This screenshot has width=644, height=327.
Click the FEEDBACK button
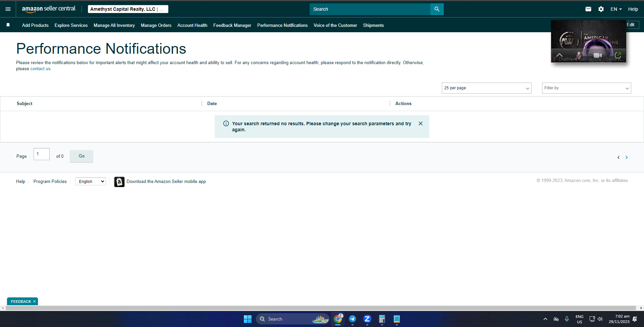click(21, 301)
